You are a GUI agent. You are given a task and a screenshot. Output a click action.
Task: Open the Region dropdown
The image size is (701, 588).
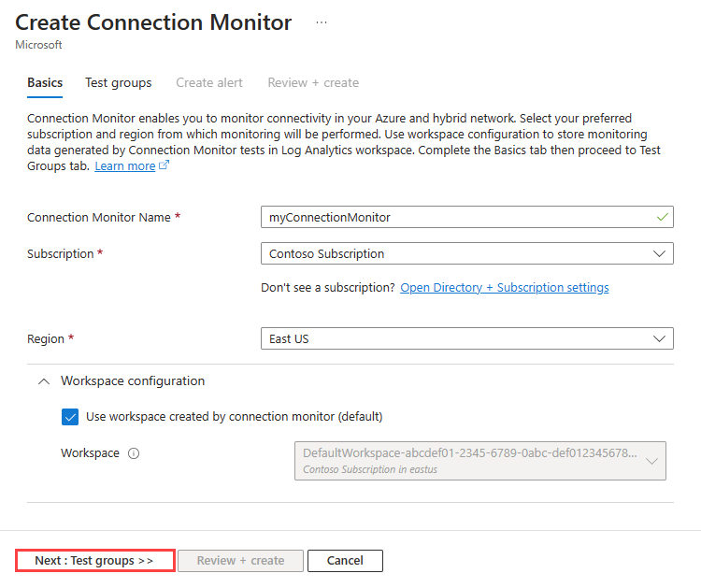(466, 338)
